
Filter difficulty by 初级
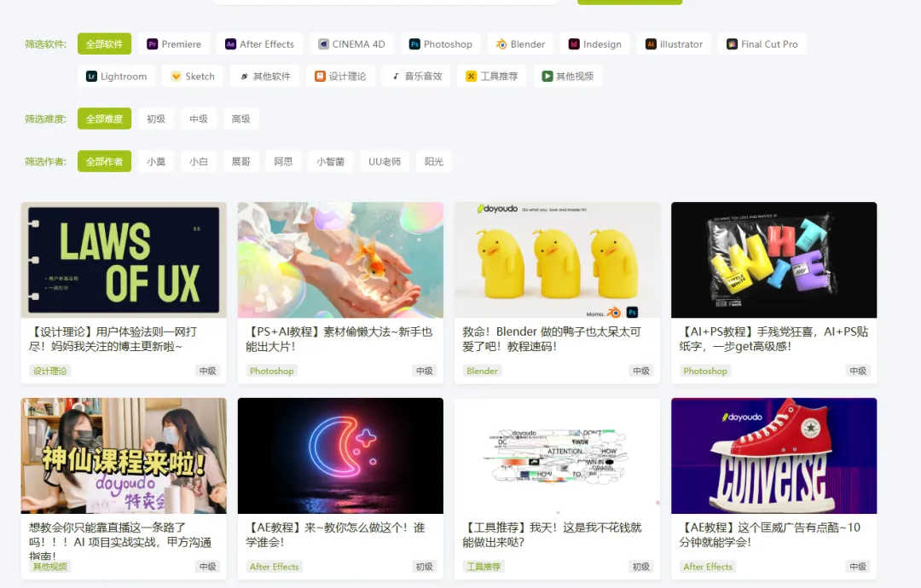(x=156, y=118)
